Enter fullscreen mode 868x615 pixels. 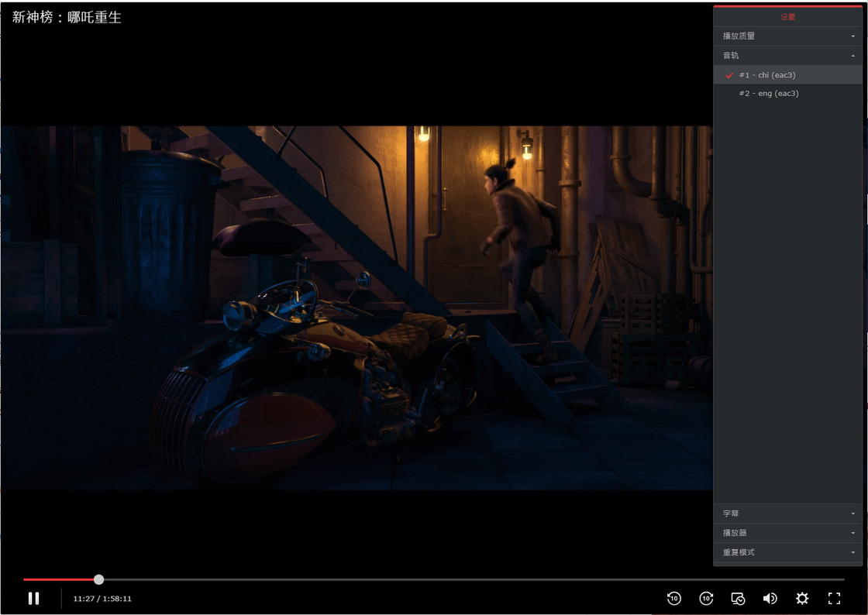pyautogui.click(x=834, y=599)
